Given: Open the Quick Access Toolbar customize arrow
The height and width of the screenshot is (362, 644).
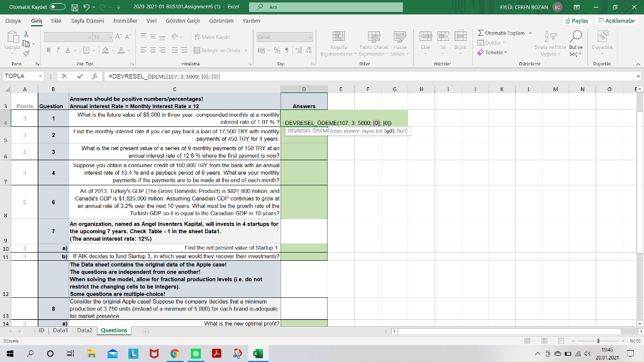Looking at the screenshot, I should pos(119,7).
